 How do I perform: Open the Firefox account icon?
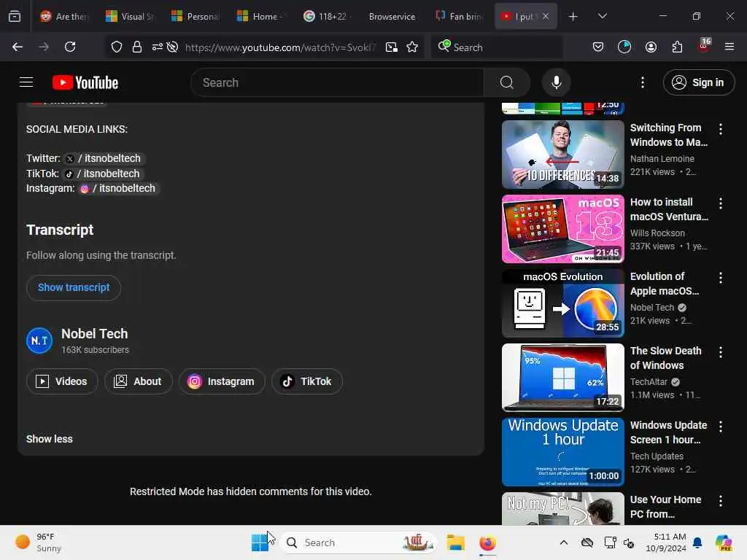[651, 47]
